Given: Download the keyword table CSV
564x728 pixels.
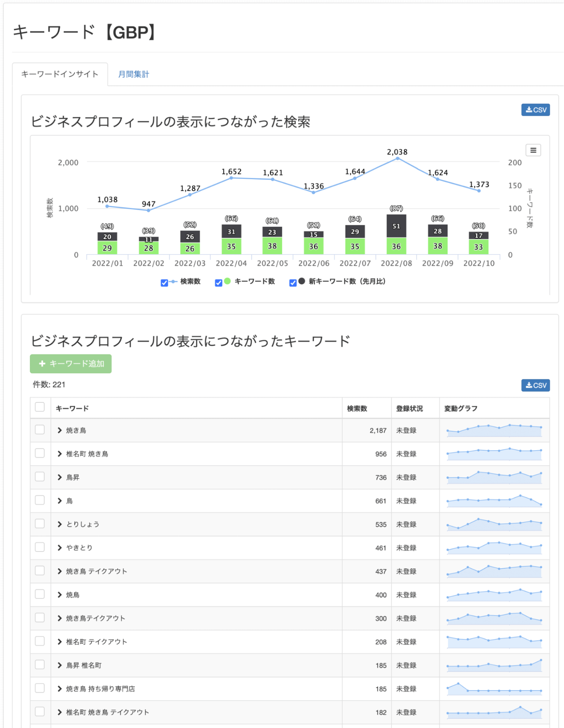Looking at the screenshot, I should tap(535, 385).
